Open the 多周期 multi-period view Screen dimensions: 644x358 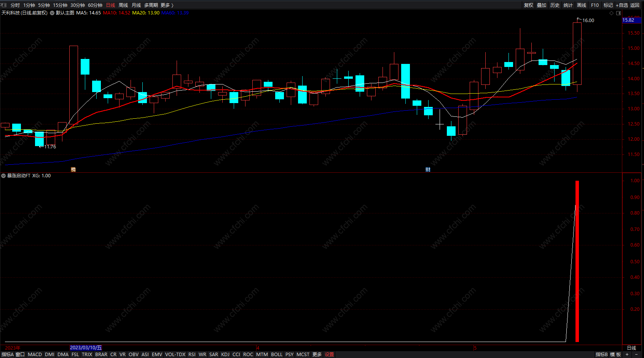pyautogui.click(x=151, y=5)
